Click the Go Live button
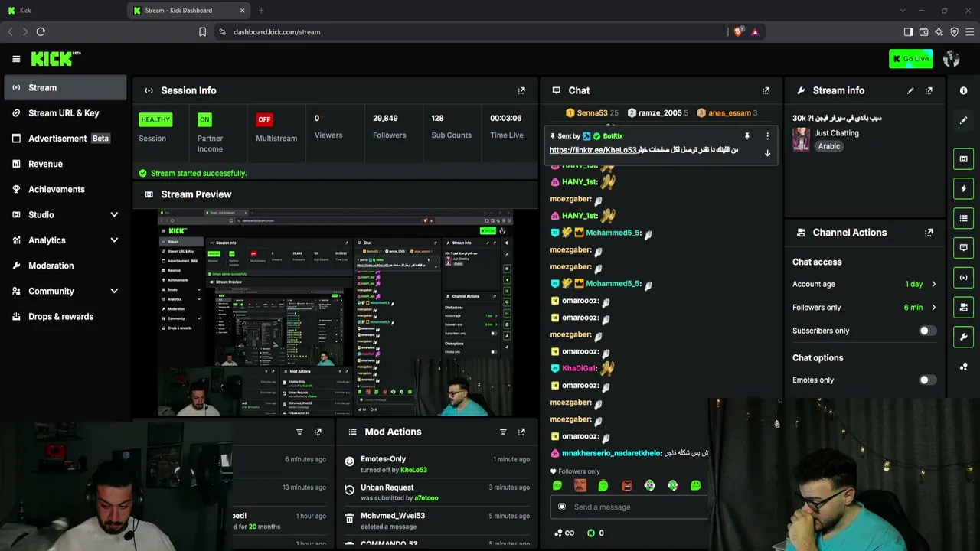980x551 pixels. pyautogui.click(x=911, y=59)
